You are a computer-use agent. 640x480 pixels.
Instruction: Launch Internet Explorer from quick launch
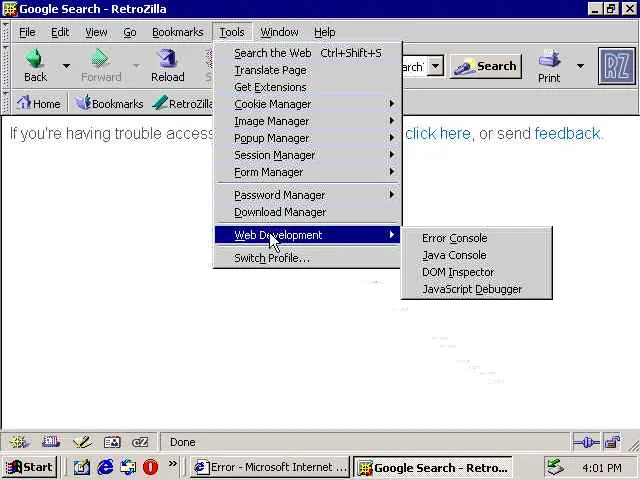(x=105, y=467)
